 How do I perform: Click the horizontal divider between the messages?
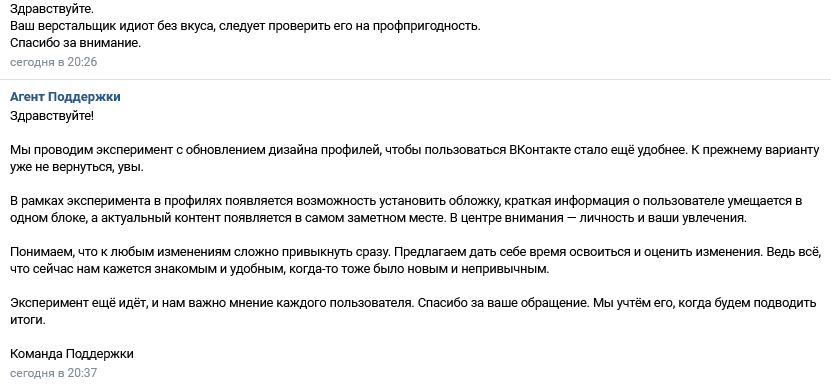click(x=416, y=80)
